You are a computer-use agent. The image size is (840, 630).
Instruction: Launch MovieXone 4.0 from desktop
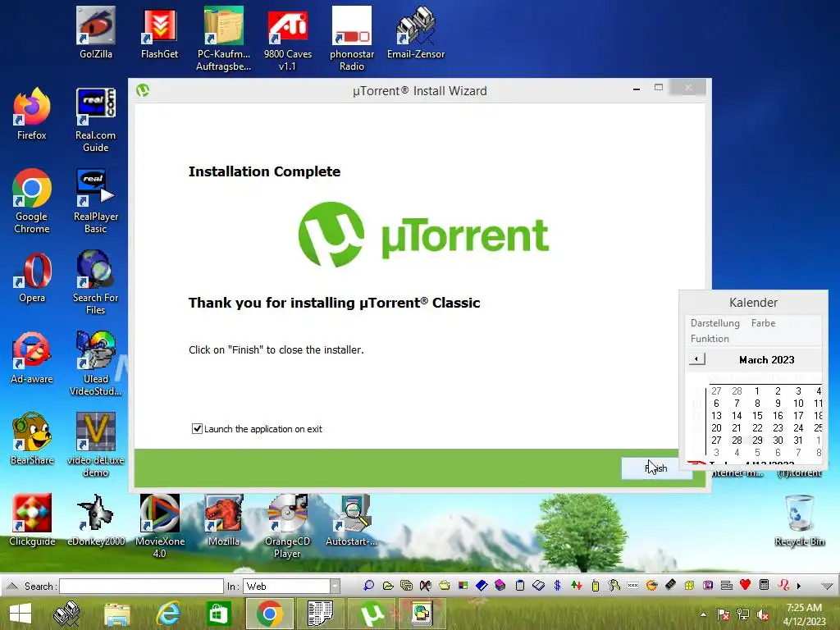160,526
